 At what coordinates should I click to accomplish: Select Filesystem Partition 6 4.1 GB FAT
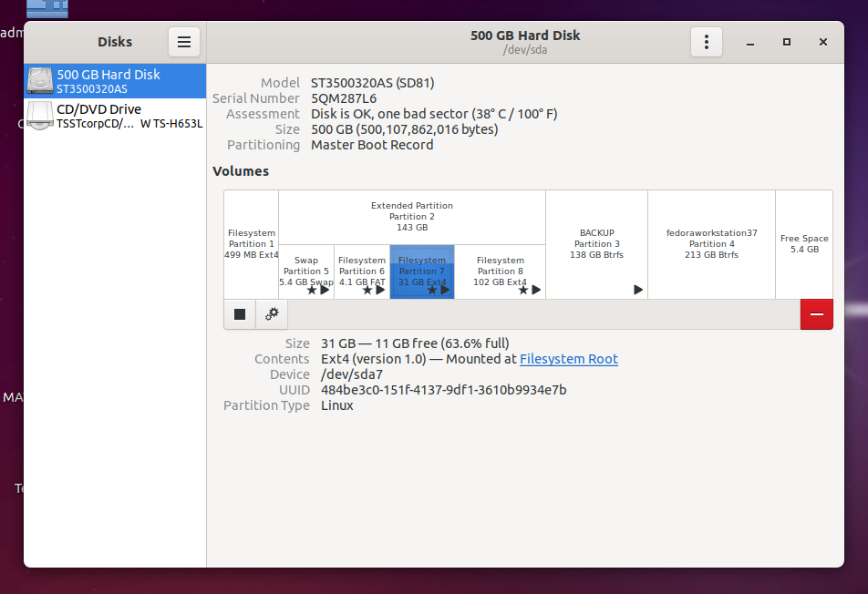point(362,271)
